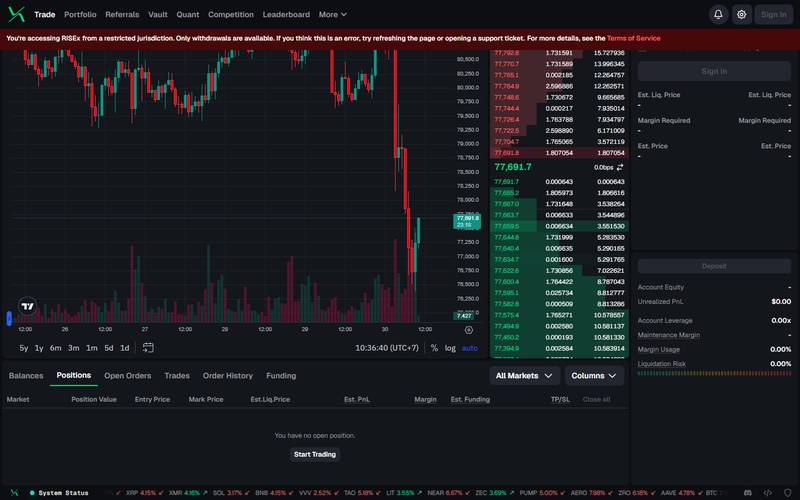
Task: Click the bid price 77,659.5 in order book
Action: tap(507, 226)
